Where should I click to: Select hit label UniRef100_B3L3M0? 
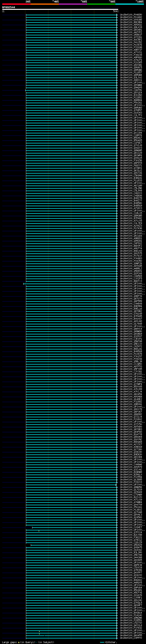[x=131, y=552]
